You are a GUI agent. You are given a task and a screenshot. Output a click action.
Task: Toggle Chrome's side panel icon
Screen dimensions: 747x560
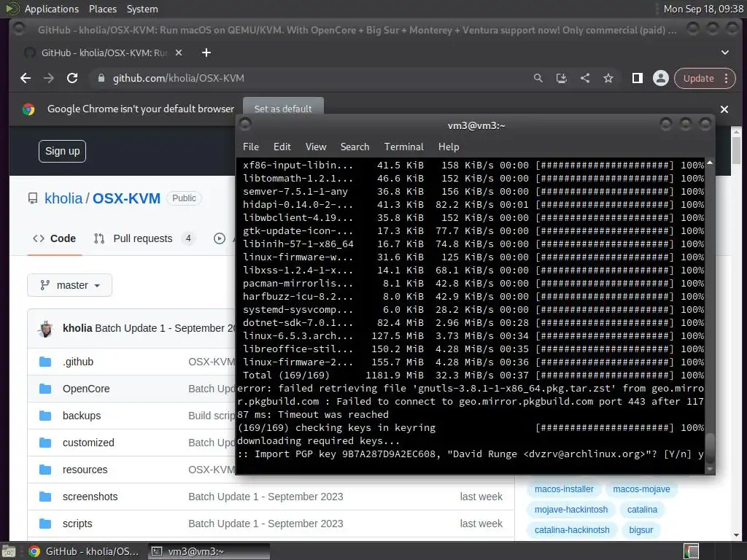coord(637,78)
